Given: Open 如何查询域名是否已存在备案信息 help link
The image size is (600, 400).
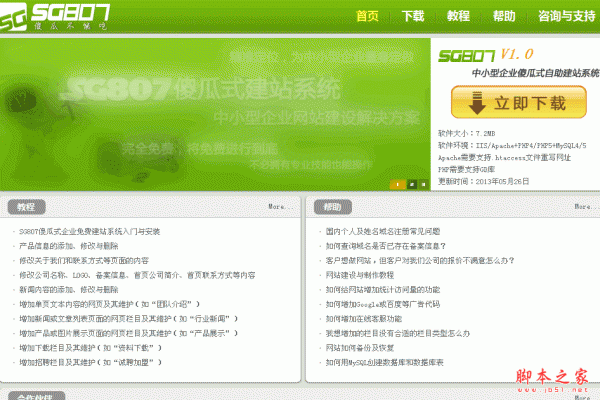Looking at the screenshot, I should (386, 246).
